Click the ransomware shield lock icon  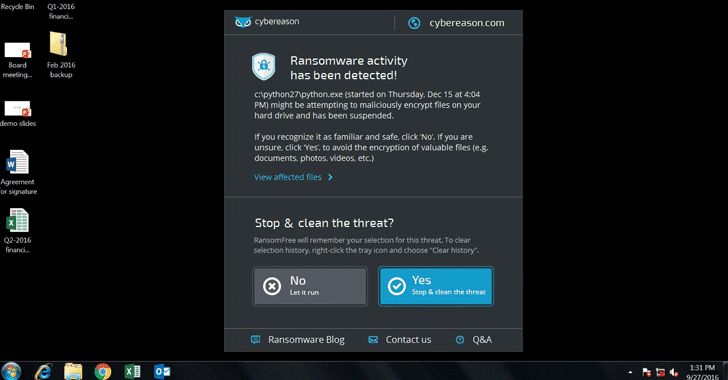[264, 66]
